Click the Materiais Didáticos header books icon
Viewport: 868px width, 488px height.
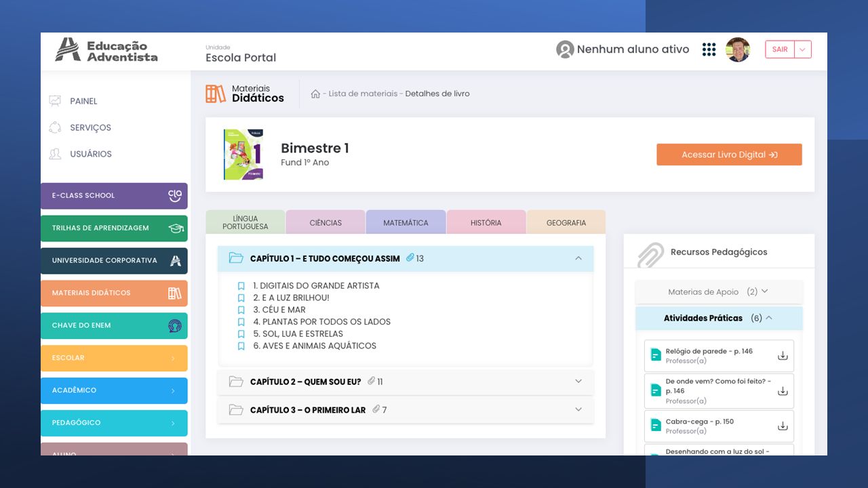pyautogui.click(x=216, y=94)
